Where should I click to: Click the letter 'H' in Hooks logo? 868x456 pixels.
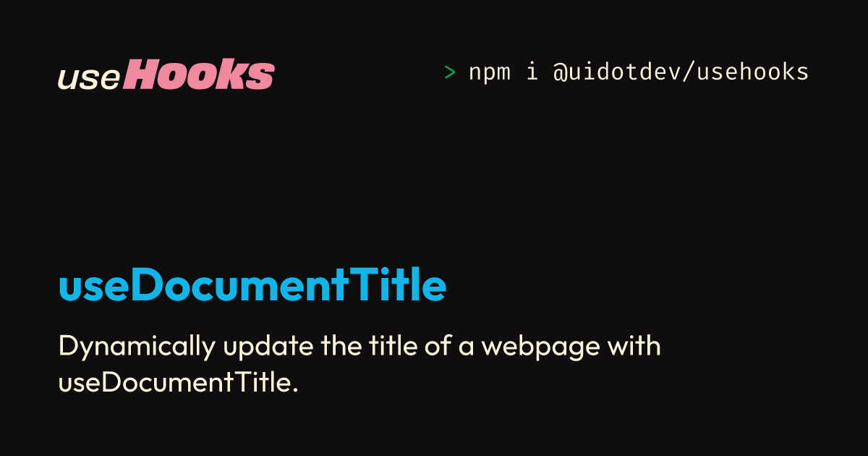[x=141, y=75]
